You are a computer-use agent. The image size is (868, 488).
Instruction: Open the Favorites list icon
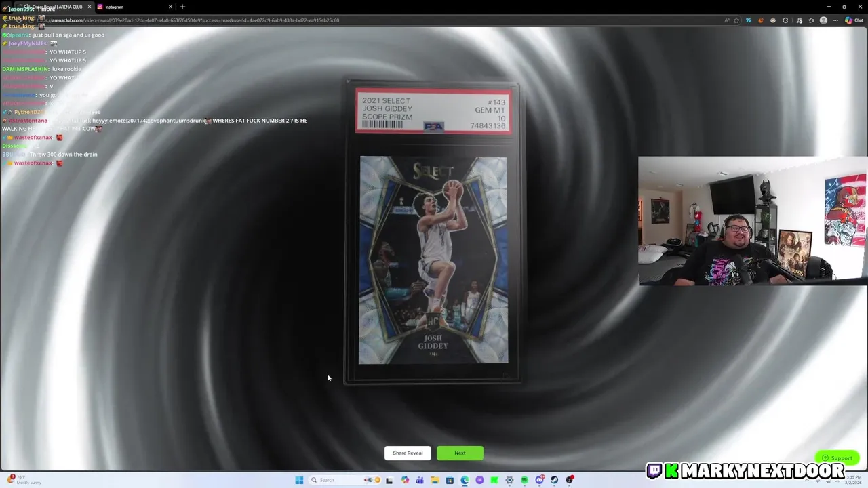coord(812,20)
